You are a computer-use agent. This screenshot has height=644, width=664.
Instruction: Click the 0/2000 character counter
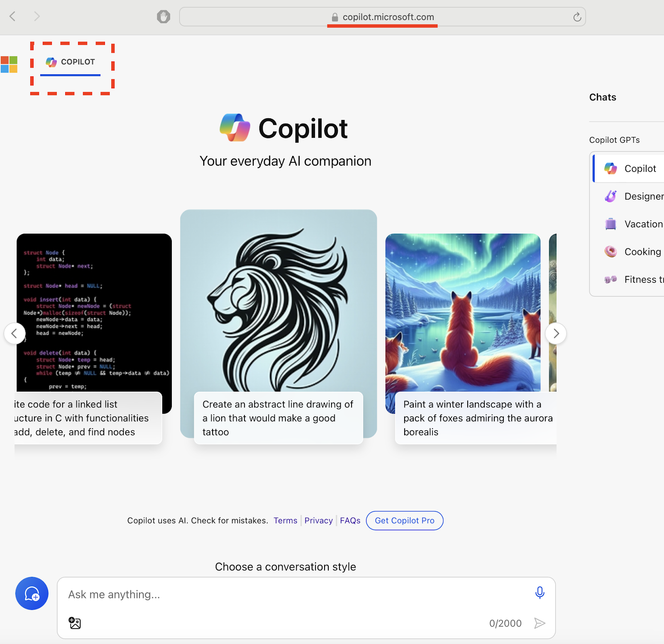[x=505, y=623]
